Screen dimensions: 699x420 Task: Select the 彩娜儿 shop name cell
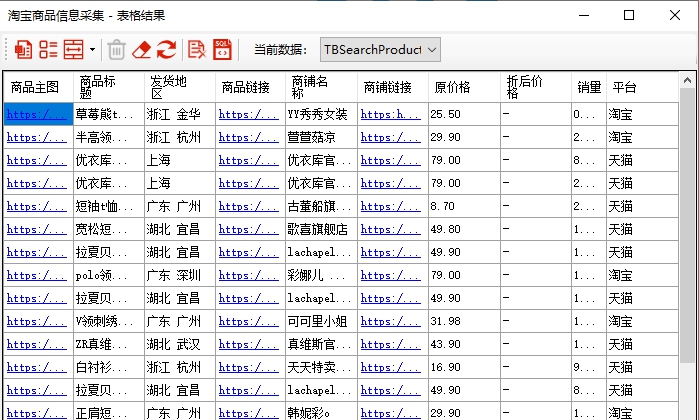[x=321, y=275]
